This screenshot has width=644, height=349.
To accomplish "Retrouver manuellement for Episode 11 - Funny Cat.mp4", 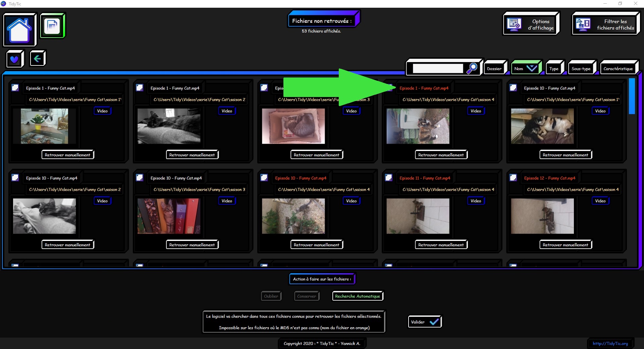I will point(441,245).
